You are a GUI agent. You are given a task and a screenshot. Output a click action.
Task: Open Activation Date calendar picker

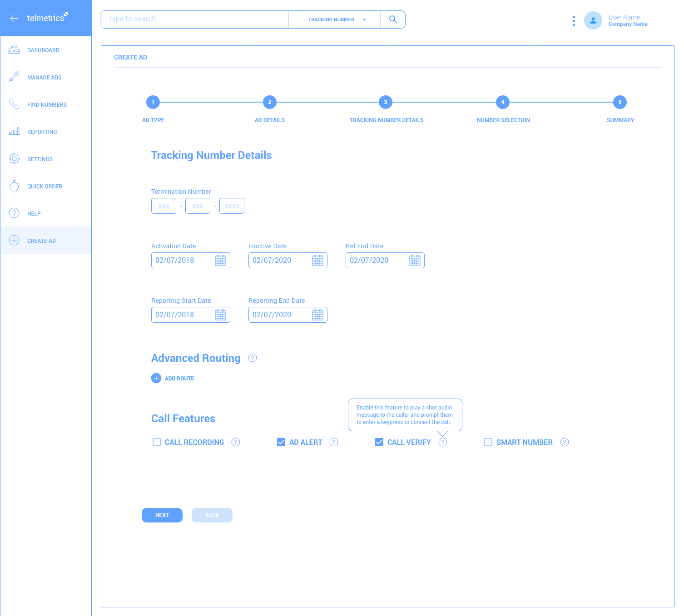(220, 261)
